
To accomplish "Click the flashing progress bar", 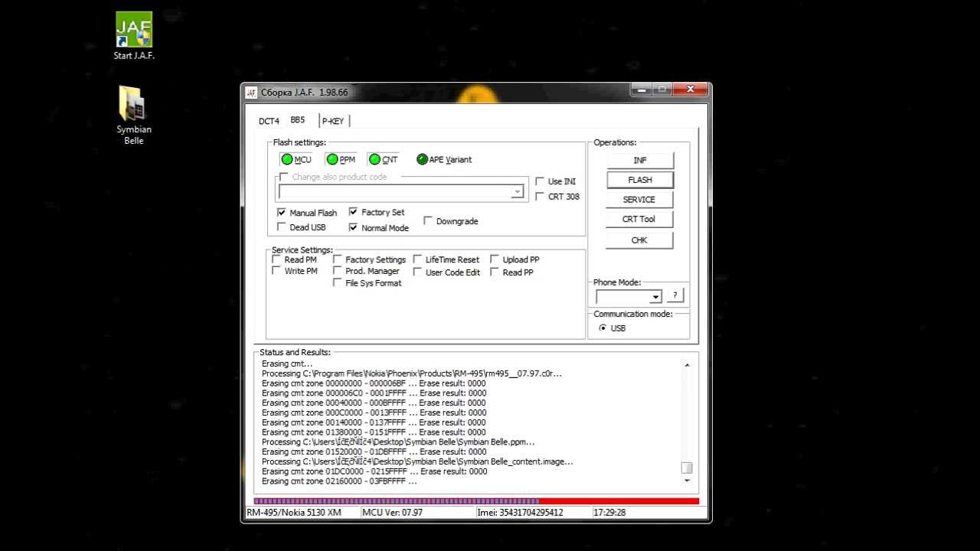I will coord(476,501).
